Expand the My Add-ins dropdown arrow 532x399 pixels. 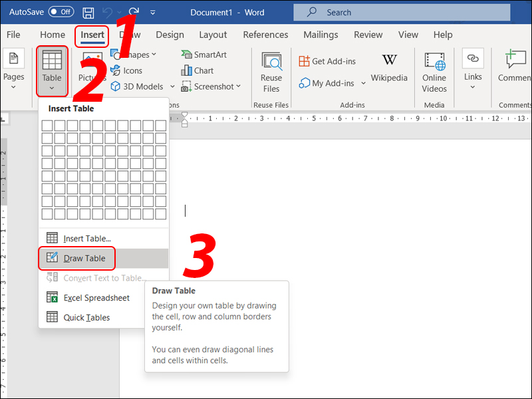(363, 84)
